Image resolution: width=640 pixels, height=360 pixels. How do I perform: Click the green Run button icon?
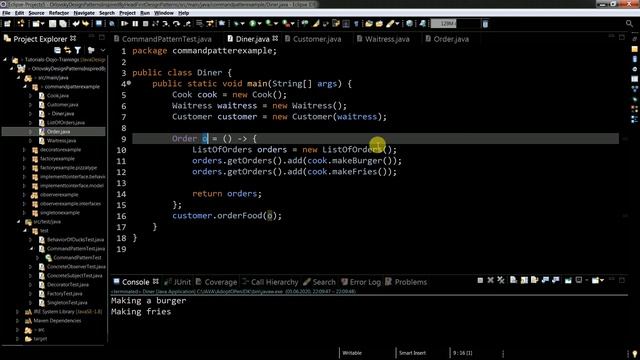coord(252,24)
